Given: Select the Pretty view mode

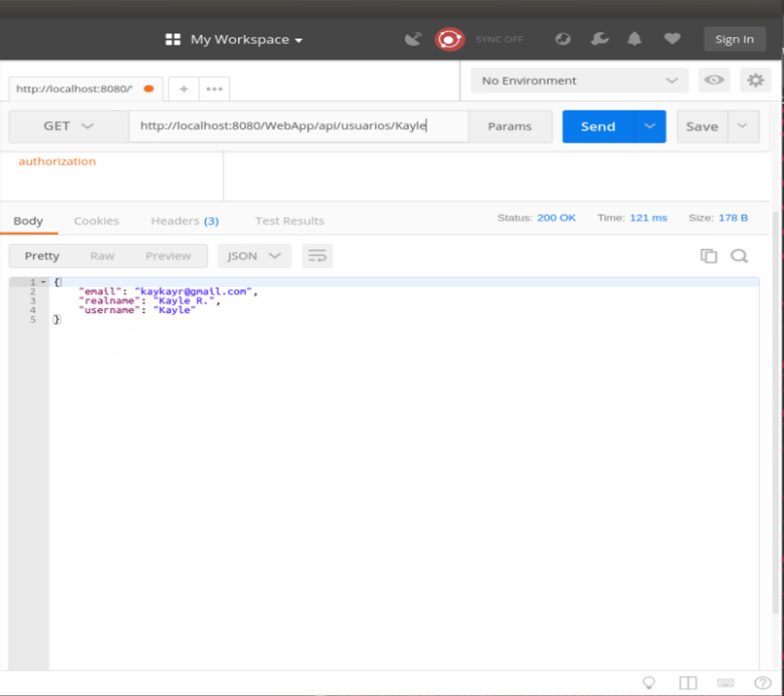Looking at the screenshot, I should pyautogui.click(x=42, y=257).
